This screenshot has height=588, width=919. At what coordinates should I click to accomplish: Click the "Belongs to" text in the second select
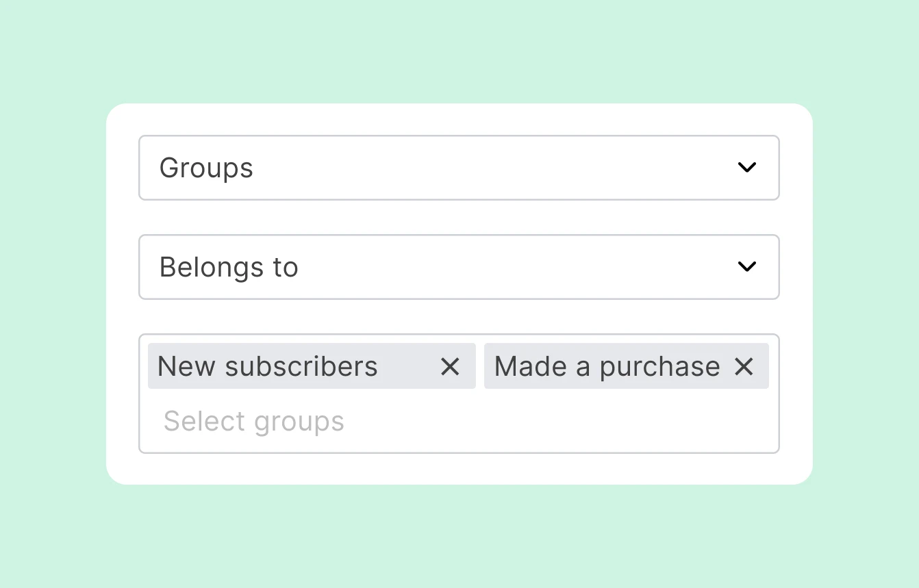pos(229,268)
